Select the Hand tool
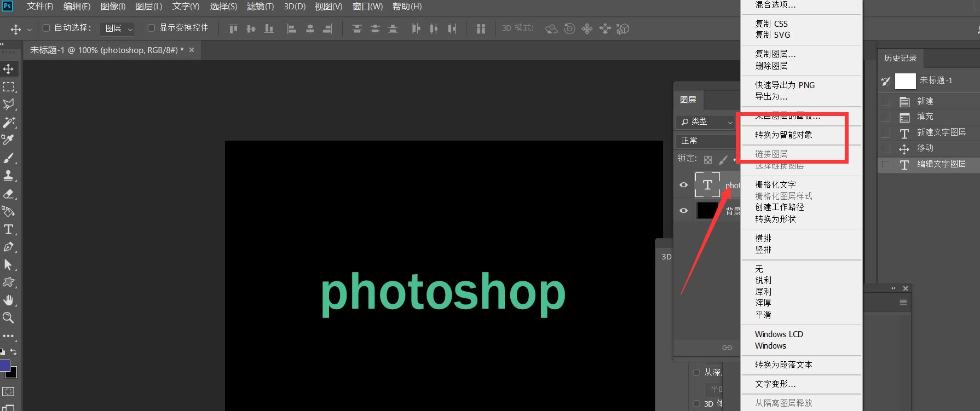This screenshot has height=411, width=980. (x=9, y=300)
